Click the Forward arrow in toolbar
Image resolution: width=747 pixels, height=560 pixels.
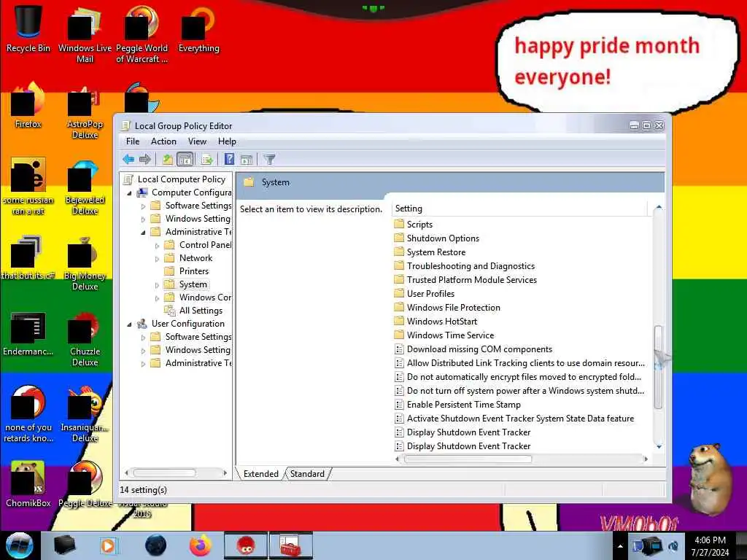pos(145,159)
